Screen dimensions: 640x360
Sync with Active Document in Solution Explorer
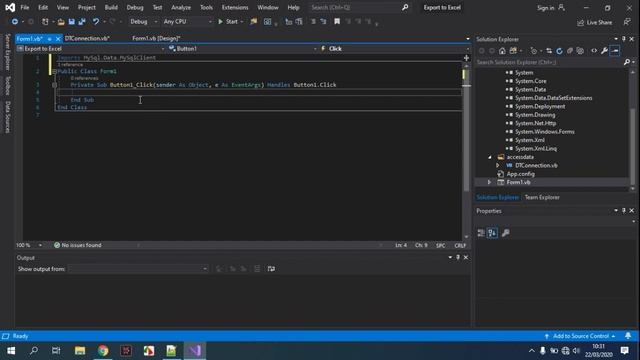[549, 51]
